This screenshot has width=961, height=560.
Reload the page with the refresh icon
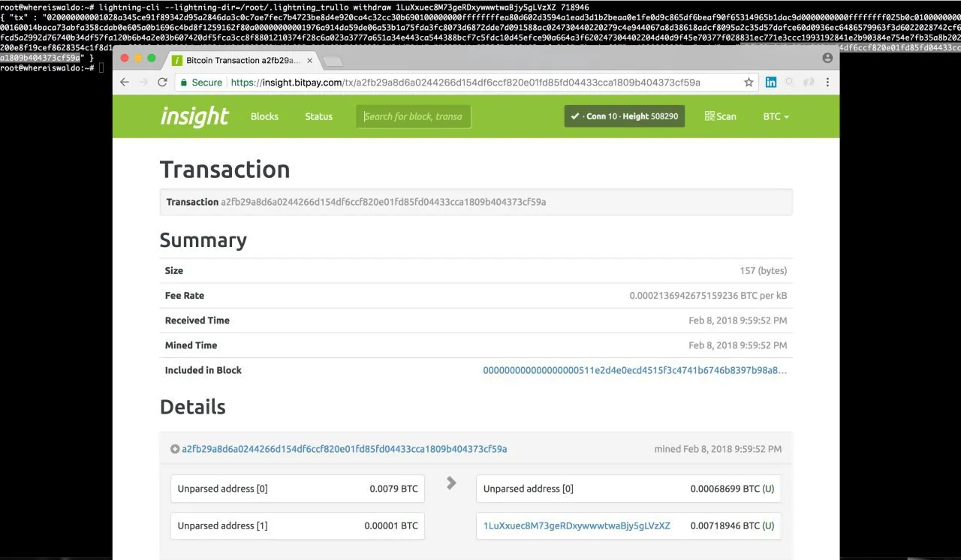pyautogui.click(x=162, y=83)
